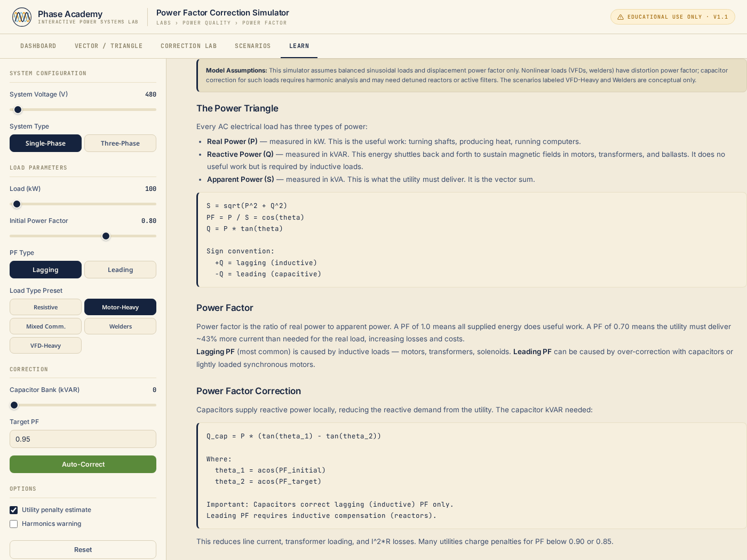The image size is (747, 560).
Task: Click the Load value 100
Action: click(150, 189)
